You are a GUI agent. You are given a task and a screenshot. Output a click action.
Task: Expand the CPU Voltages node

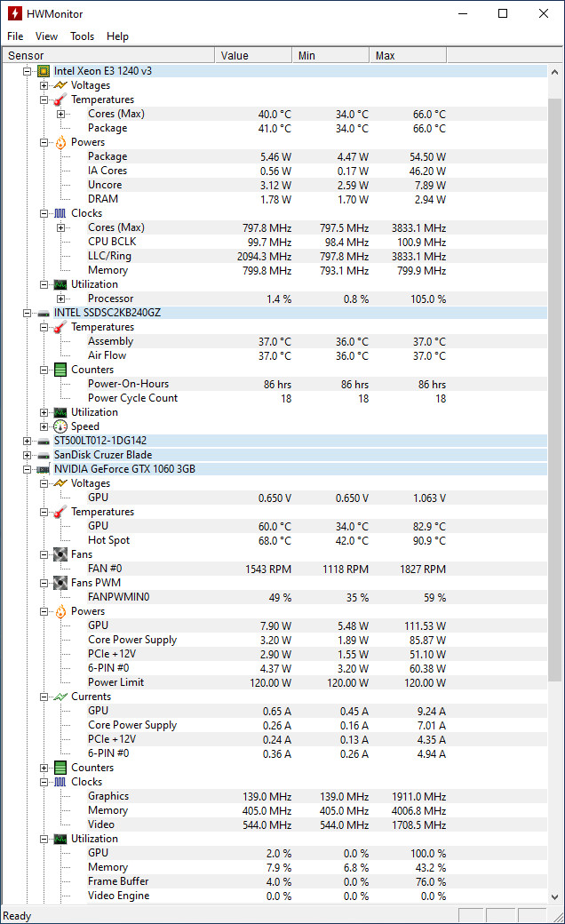(x=44, y=85)
